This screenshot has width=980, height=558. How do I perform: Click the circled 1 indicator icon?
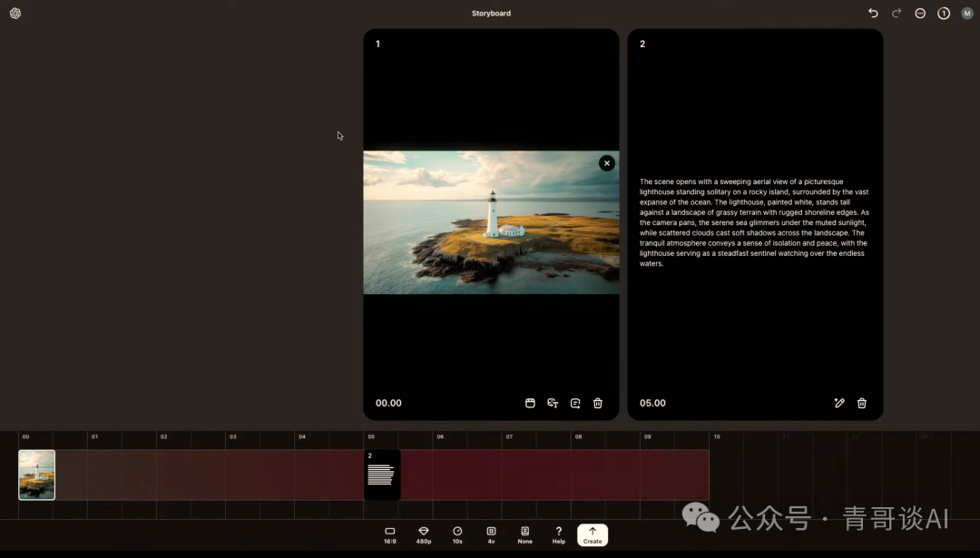coord(944,14)
